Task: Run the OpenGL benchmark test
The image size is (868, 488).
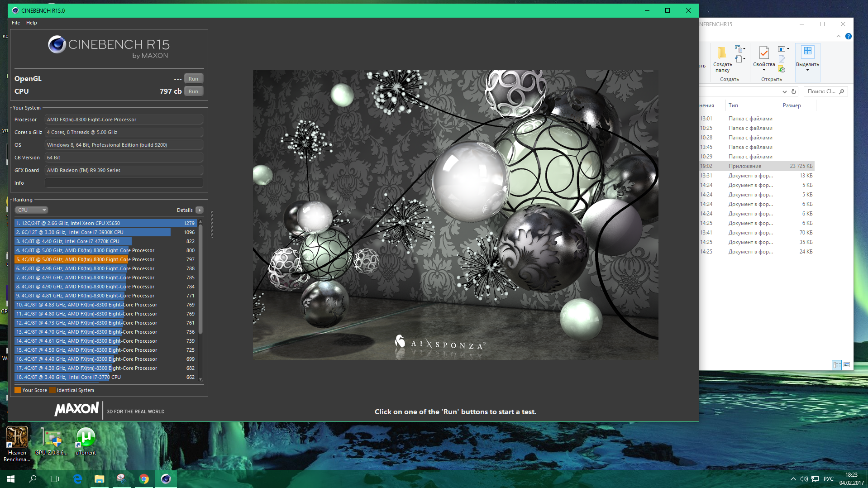Action: 193,79
